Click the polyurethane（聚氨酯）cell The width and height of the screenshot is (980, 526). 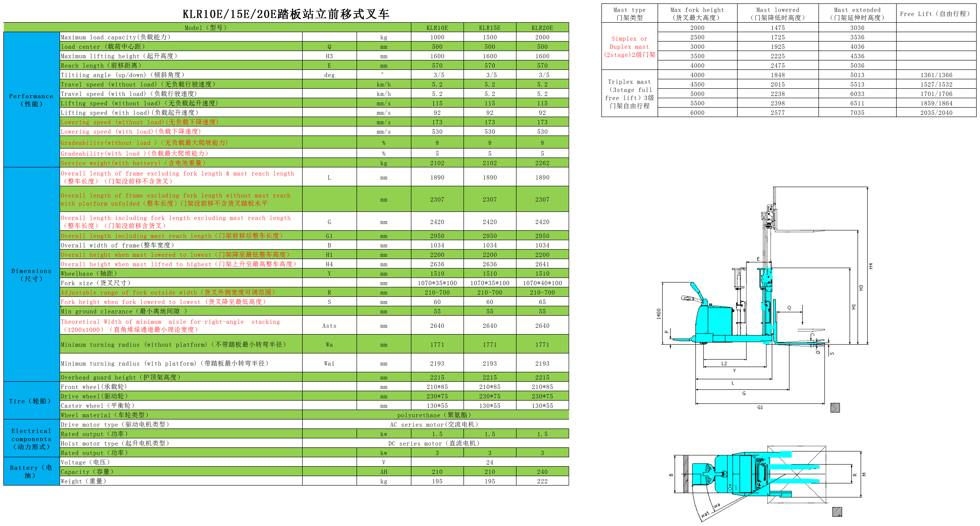[x=435, y=415]
